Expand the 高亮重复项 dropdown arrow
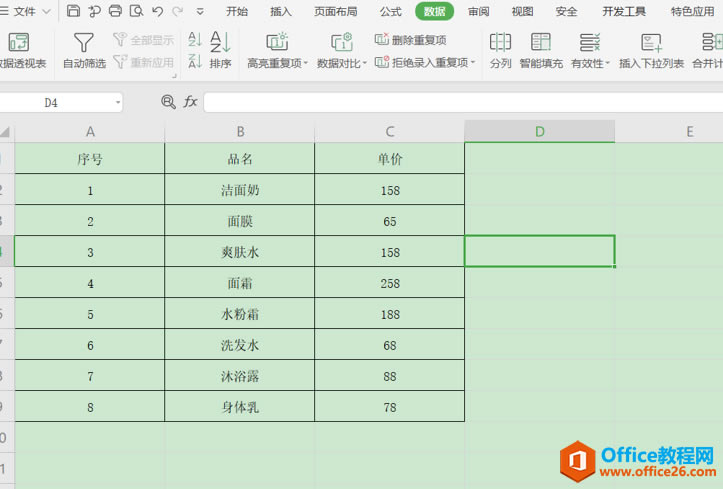 coord(306,63)
